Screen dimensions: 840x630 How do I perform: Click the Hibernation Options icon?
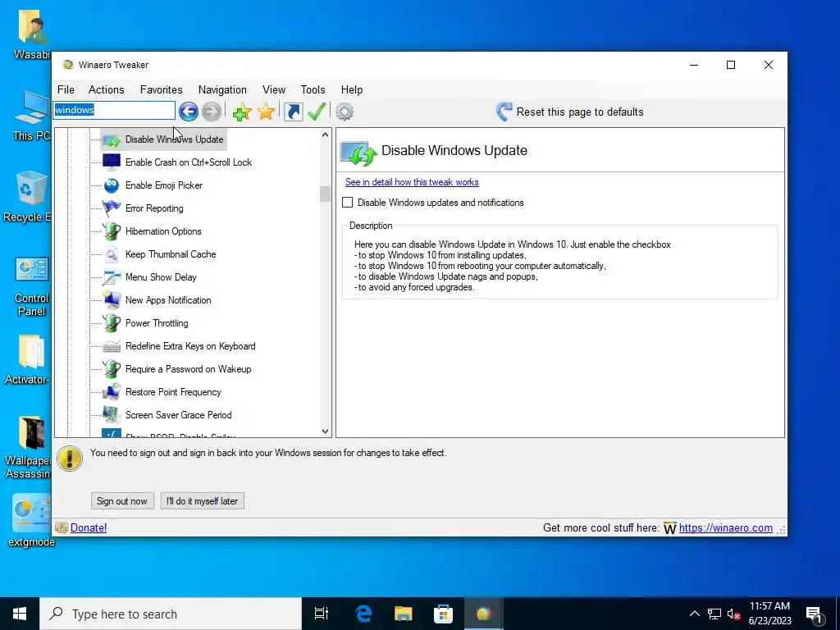click(112, 231)
